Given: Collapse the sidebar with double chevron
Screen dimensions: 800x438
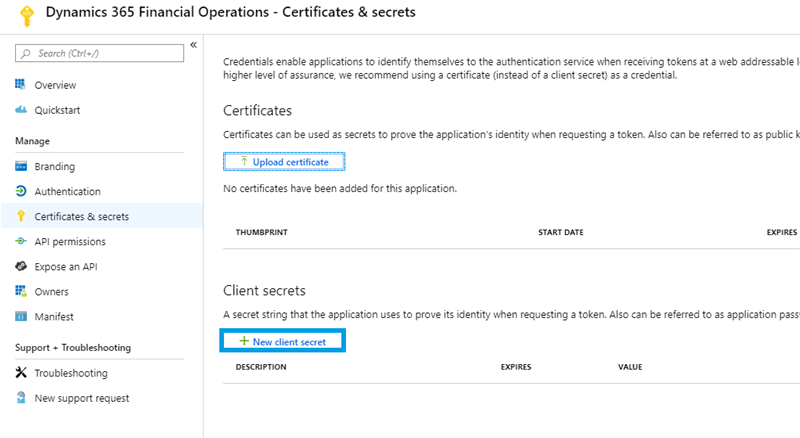Looking at the screenshot, I should 193,45.
